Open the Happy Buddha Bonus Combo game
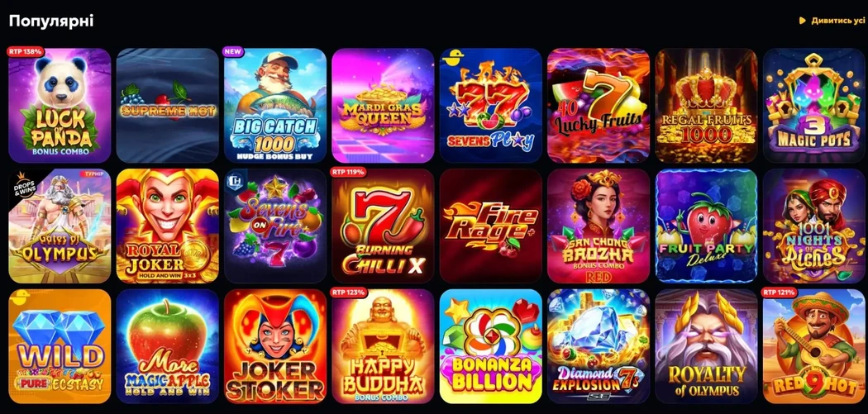This screenshot has height=414, width=868. pos(383,346)
